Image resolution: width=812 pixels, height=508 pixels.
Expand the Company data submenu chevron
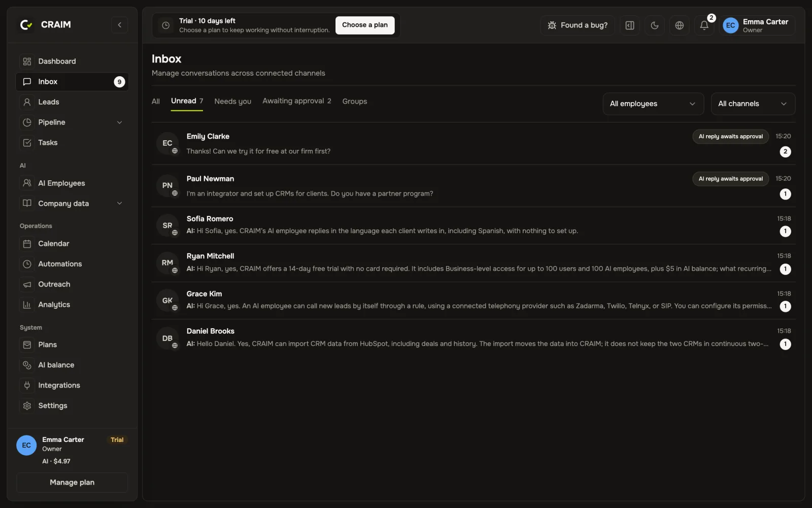(120, 204)
